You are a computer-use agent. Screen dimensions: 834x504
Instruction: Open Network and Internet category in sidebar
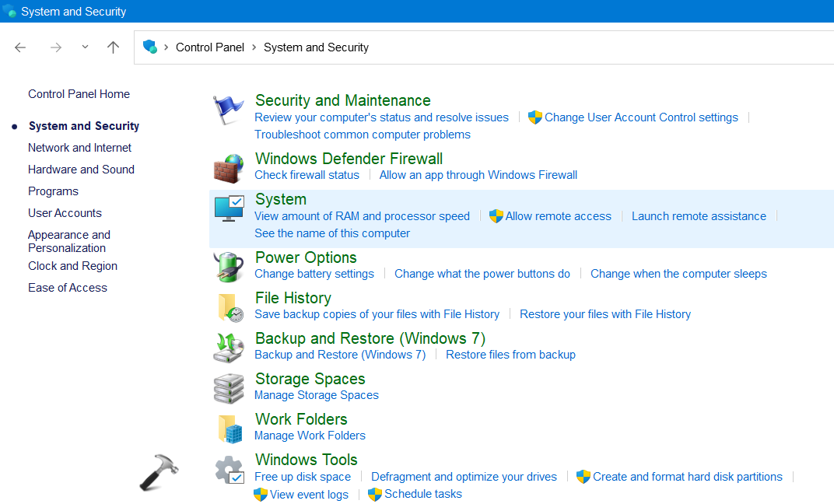79,148
